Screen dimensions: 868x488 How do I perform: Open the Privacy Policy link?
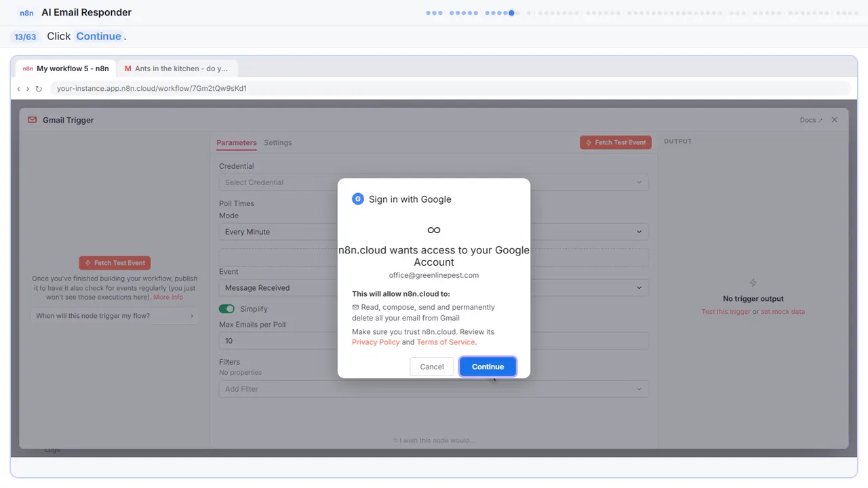376,342
